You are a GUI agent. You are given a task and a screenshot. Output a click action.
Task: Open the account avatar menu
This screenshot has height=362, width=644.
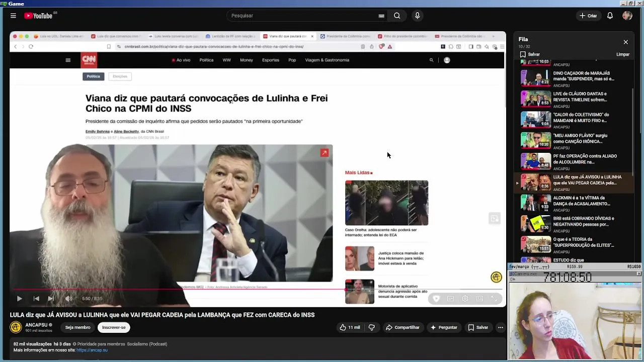pos(627,16)
